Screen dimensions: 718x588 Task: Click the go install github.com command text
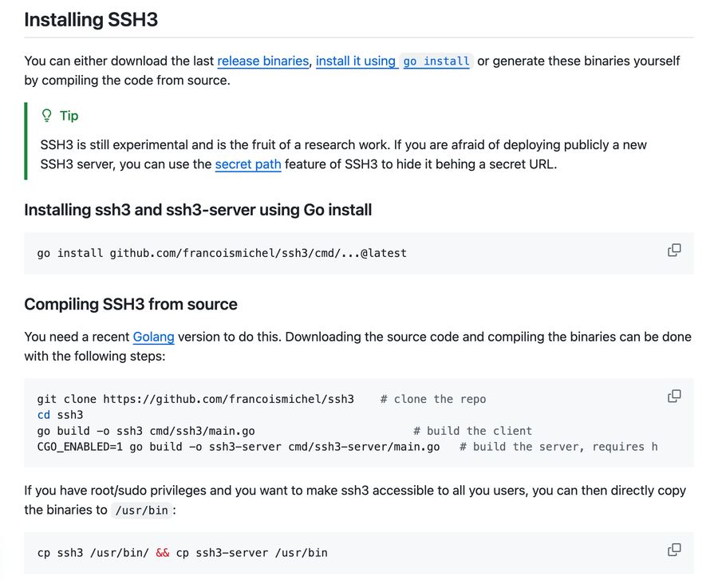pos(222,253)
